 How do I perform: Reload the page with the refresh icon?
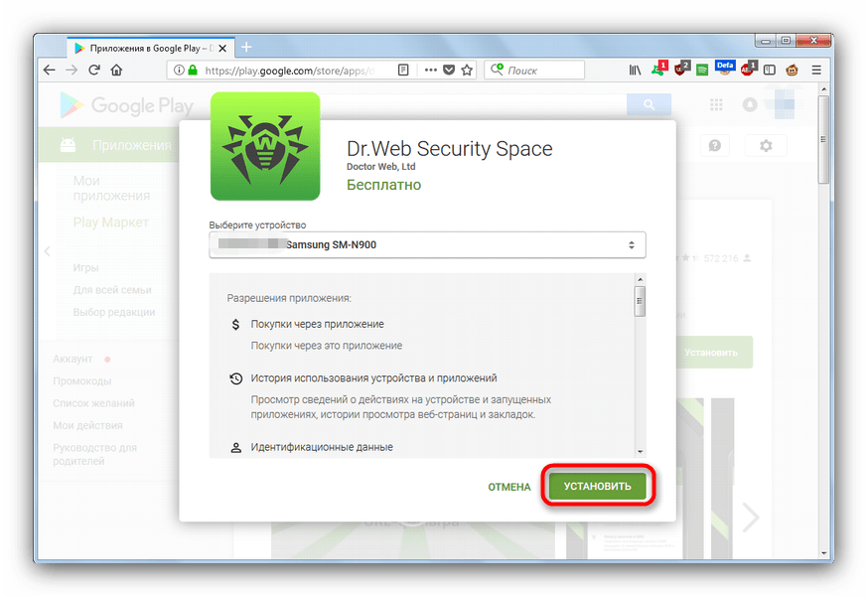pyautogui.click(x=94, y=71)
